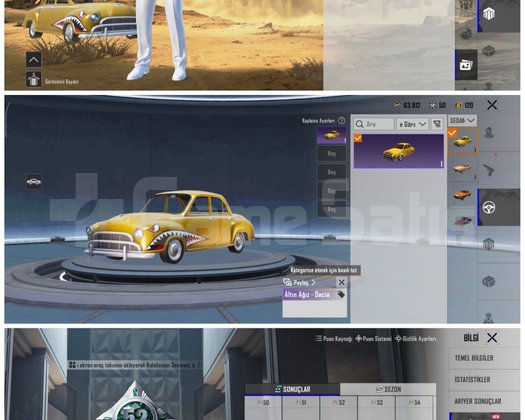
Task: Open the Gizlilik Ayarları privacy settings
Action: (416, 339)
